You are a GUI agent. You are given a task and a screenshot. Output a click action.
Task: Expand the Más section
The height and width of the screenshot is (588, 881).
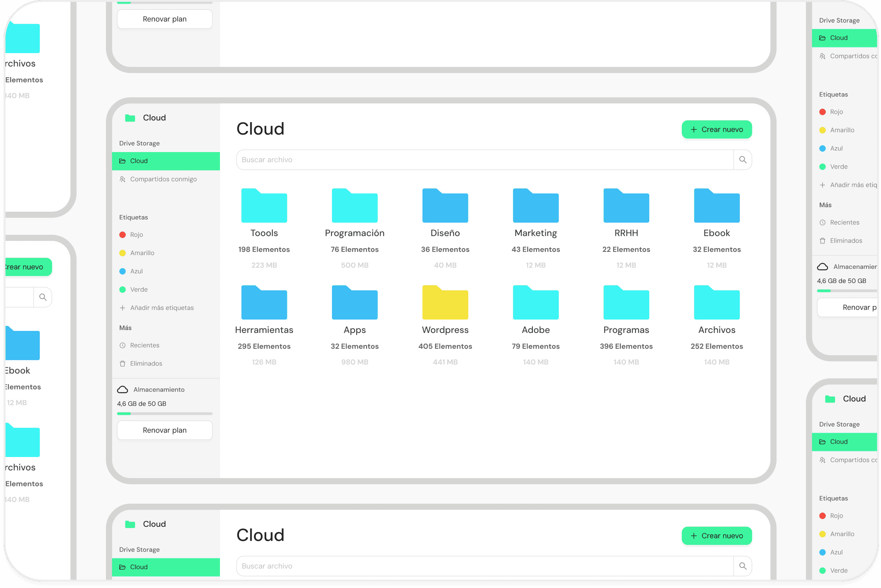tap(125, 327)
